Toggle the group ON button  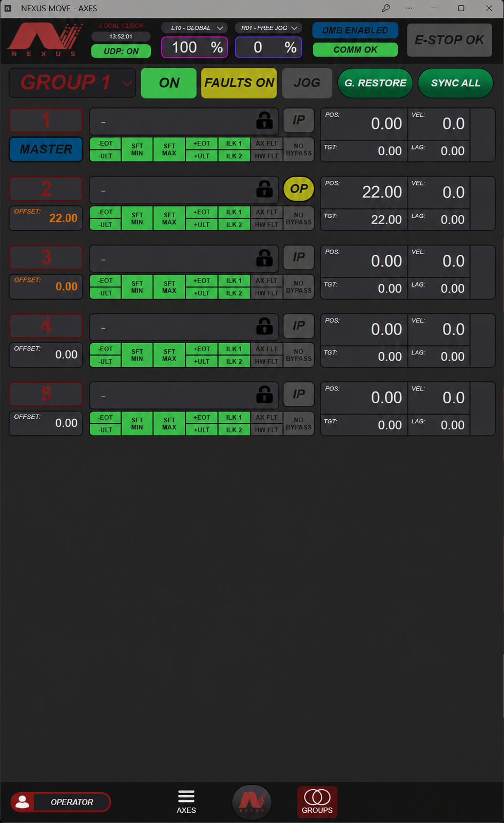click(169, 83)
